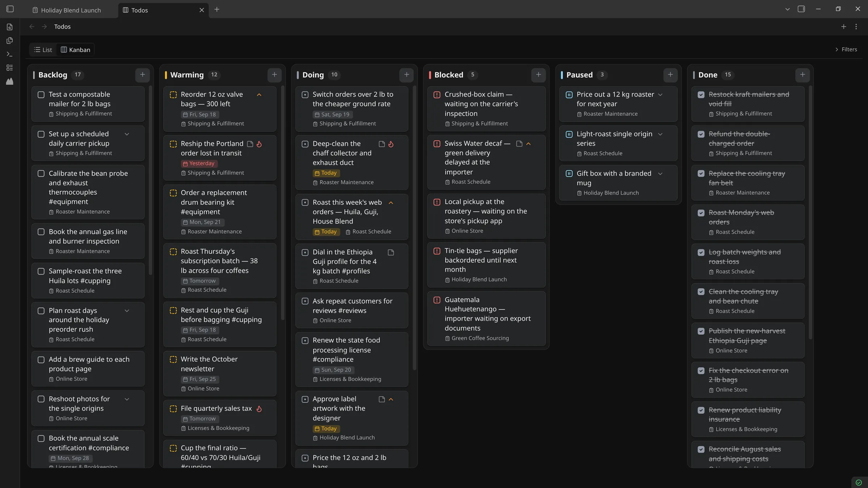Screen dimensions: 868x488
Task: Click the sync status check icon at bottom right
Action: (x=859, y=483)
